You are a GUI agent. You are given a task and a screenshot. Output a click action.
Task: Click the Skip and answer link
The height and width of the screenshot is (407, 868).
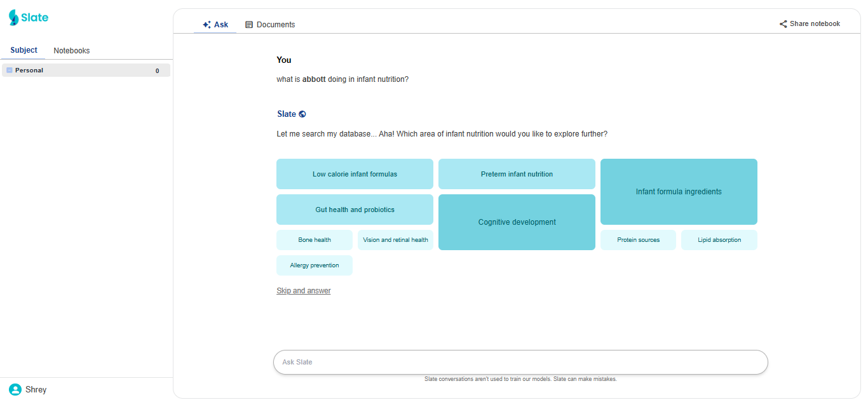coord(304,291)
